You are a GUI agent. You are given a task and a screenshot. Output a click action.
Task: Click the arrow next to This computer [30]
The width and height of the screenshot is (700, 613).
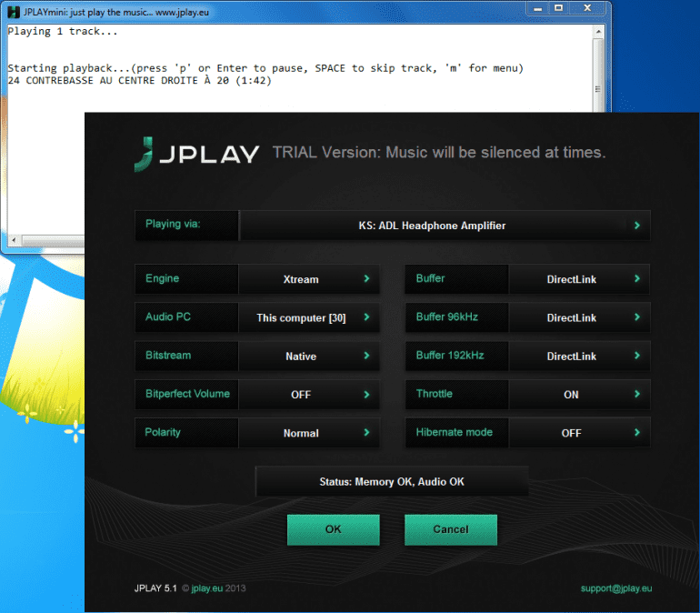click(x=366, y=317)
